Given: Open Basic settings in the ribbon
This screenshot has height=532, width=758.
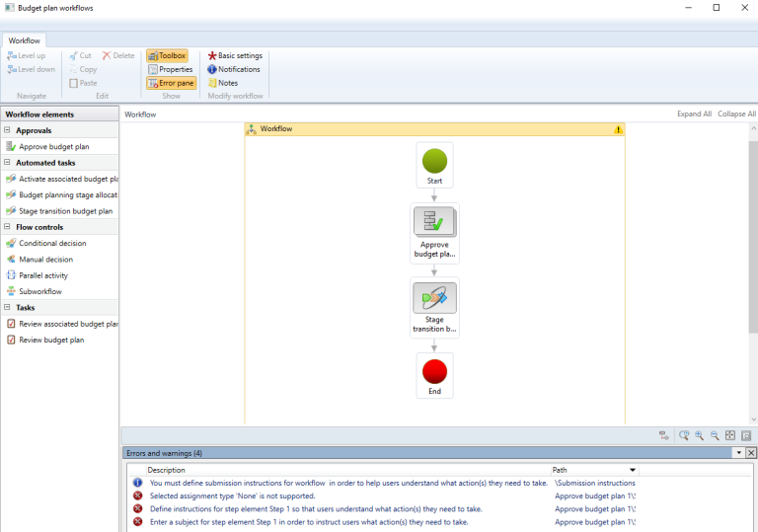Looking at the screenshot, I should pos(235,56).
